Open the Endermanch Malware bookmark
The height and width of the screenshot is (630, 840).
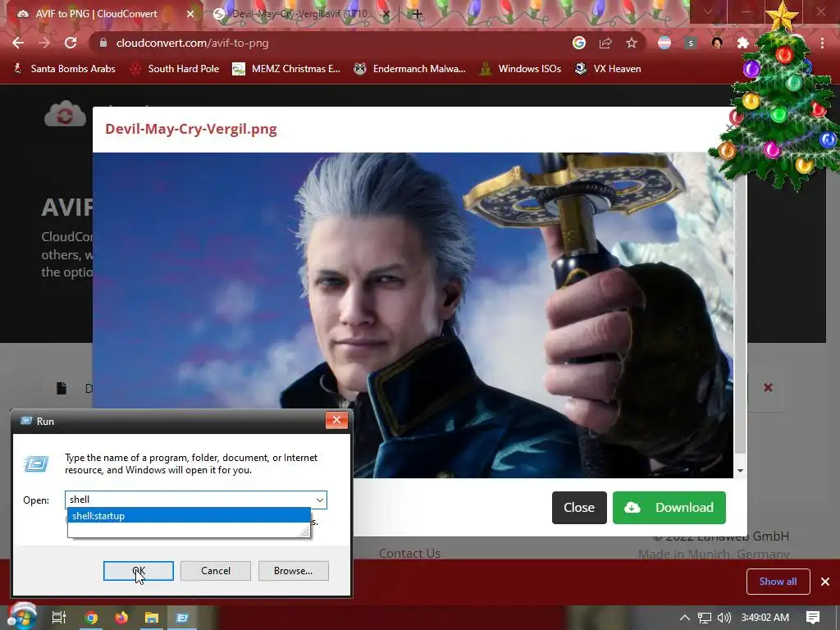[x=409, y=69]
